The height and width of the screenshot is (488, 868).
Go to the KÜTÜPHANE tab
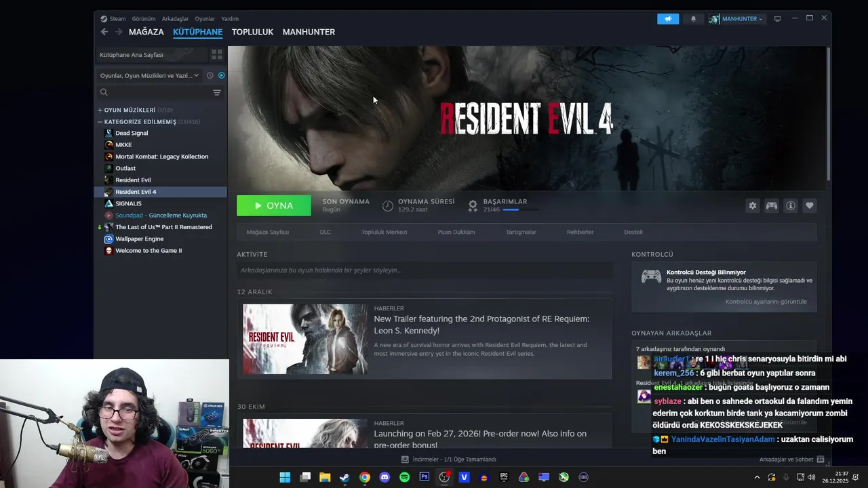pyautogui.click(x=197, y=32)
